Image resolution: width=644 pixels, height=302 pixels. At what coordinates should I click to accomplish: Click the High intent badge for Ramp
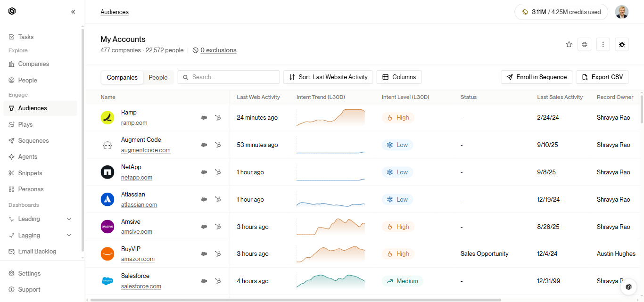tap(398, 118)
